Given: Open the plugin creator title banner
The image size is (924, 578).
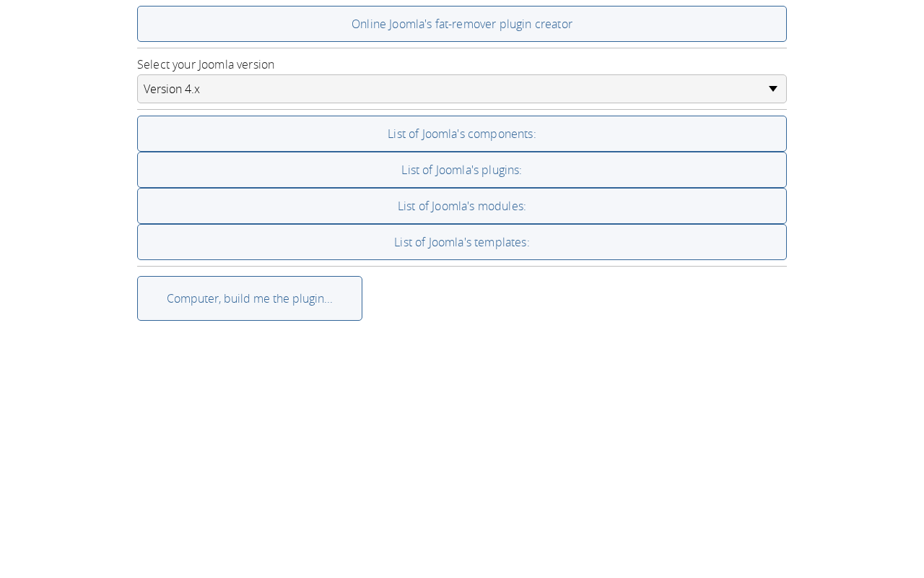Looking at the screenshot, I should [461, 24].
